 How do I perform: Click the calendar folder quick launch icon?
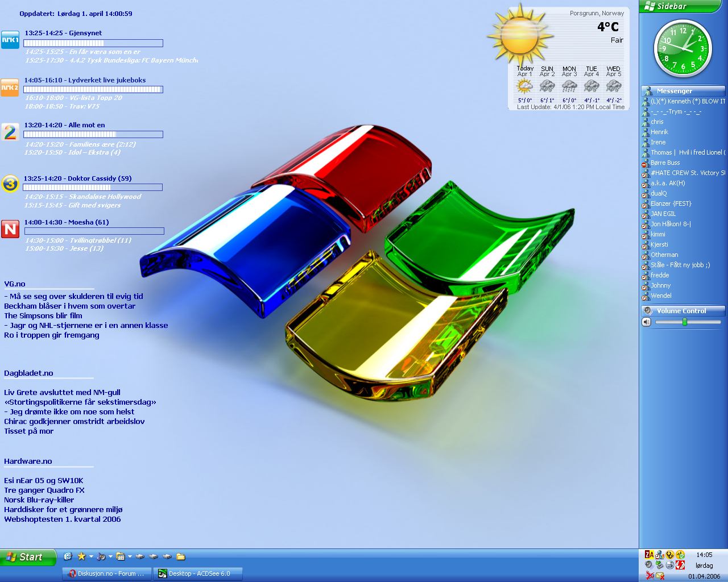(x=120, y=556)
